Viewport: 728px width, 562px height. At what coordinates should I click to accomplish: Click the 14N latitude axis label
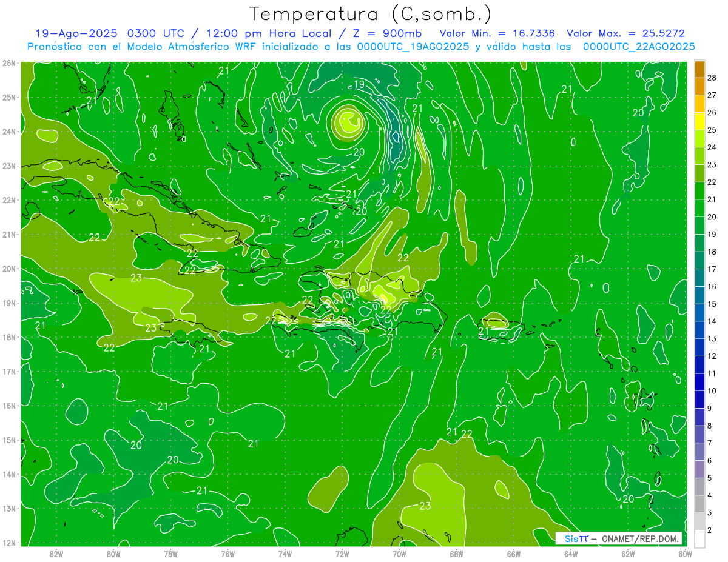click(x=9, y=474)
